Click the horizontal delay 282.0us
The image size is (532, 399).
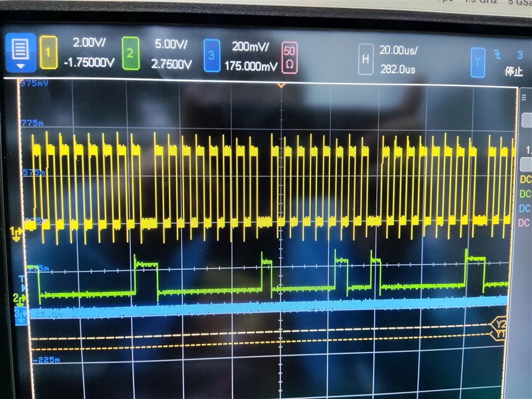[398, 70]
